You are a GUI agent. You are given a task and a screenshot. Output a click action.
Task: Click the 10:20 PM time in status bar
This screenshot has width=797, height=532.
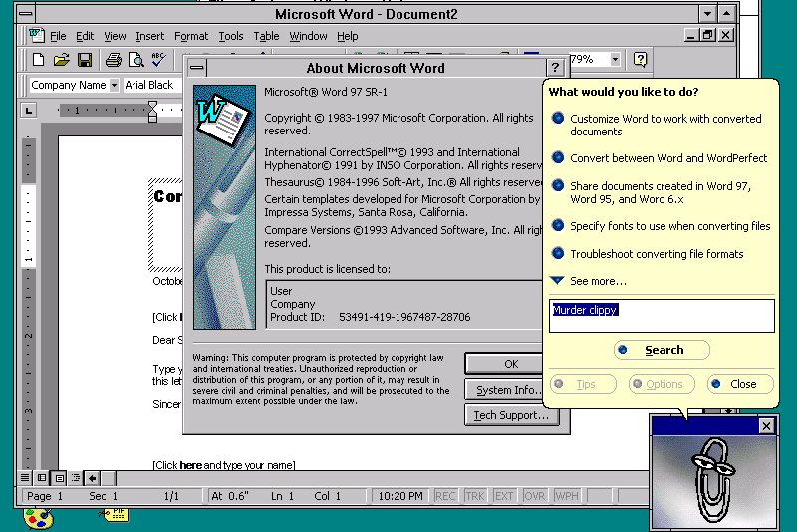coord(400,496)
